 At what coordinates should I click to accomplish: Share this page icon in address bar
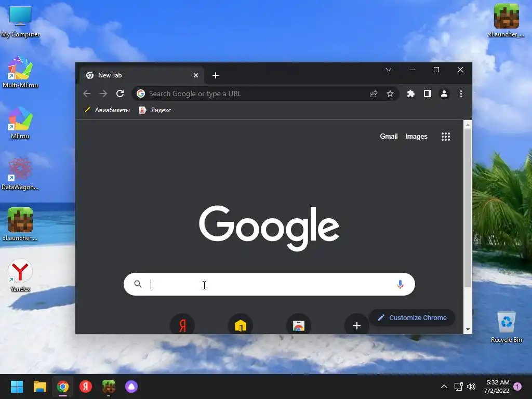(x=374, y=94)
